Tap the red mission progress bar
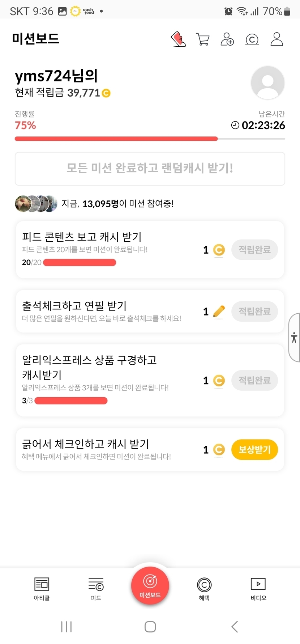300x644 pixels. coord(116,139)
